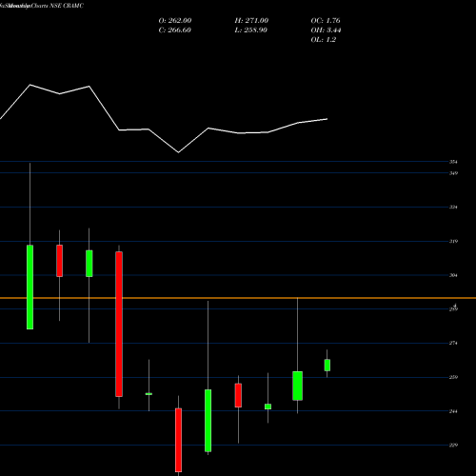The height and width of the screenshot is (476, 476).
Task: Select the tiny green doji candlestick
Action: pos(149,394)
